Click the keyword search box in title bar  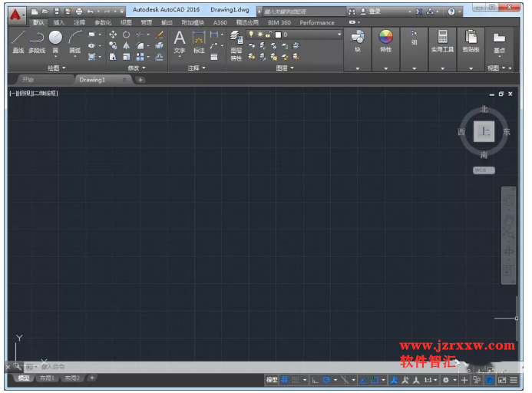pyautogui.click(x=304, y=12)
